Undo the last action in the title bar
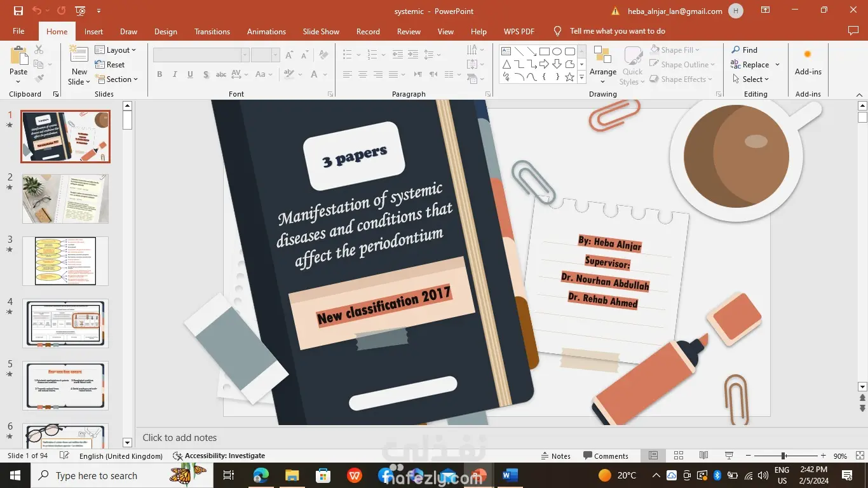This screenshot has height=488, width=868. [x=36, y=11]
